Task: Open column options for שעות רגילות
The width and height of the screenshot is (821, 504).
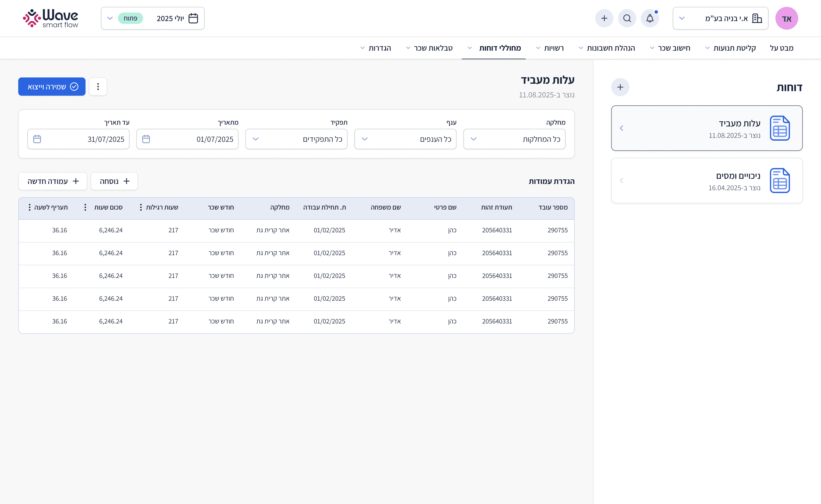Action: (x=141, y=207)
